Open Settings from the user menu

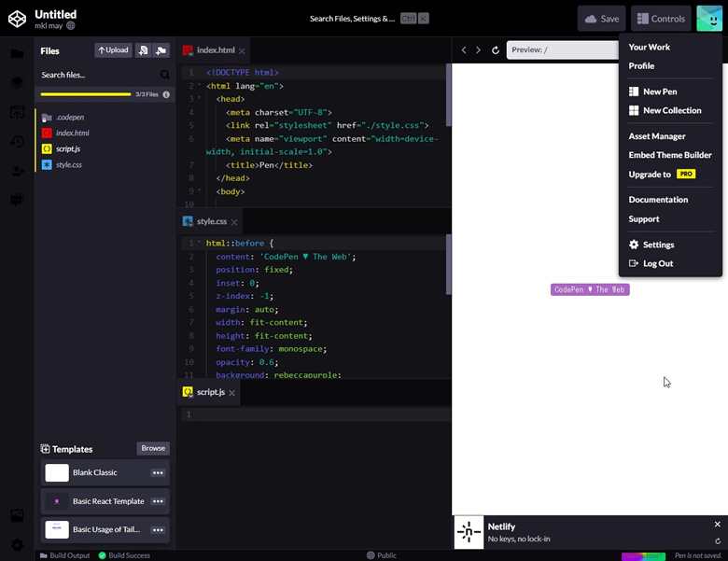click(651, 245)
